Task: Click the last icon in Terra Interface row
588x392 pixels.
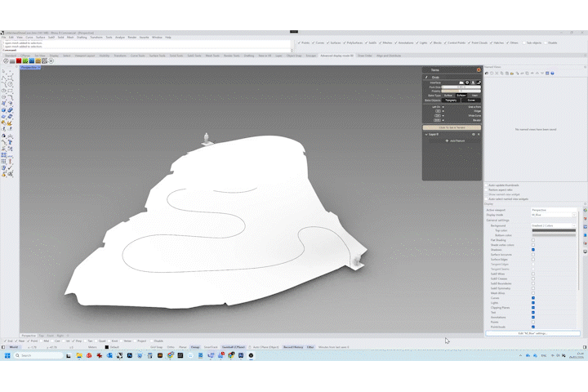Action: coord(479,82)
